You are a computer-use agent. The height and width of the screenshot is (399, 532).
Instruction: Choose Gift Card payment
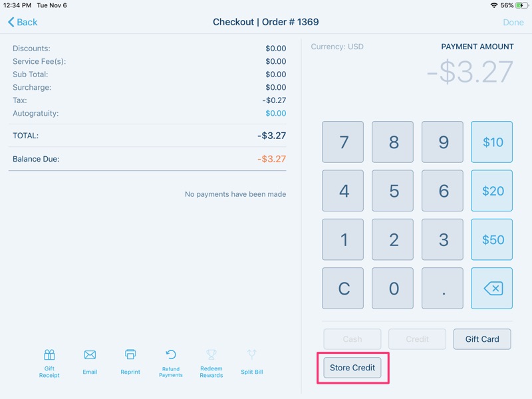click(x=482, y=339)
